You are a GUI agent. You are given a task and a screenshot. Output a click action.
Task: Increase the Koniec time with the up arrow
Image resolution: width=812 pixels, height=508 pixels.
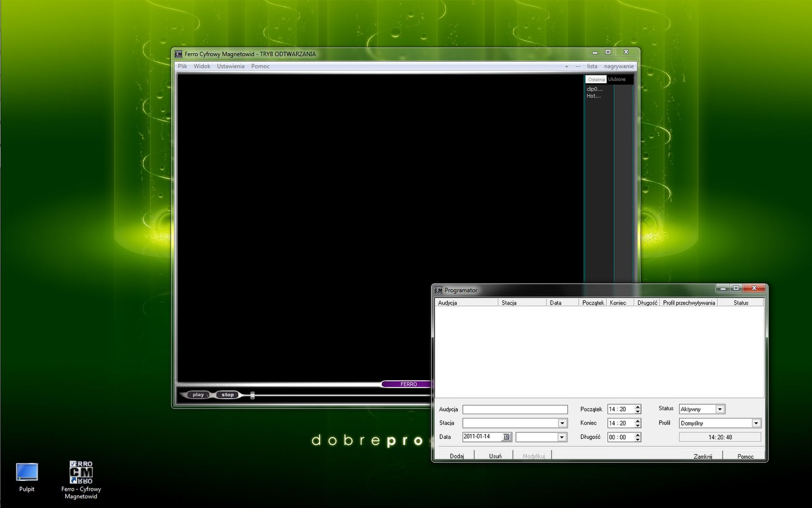(638, 421)
